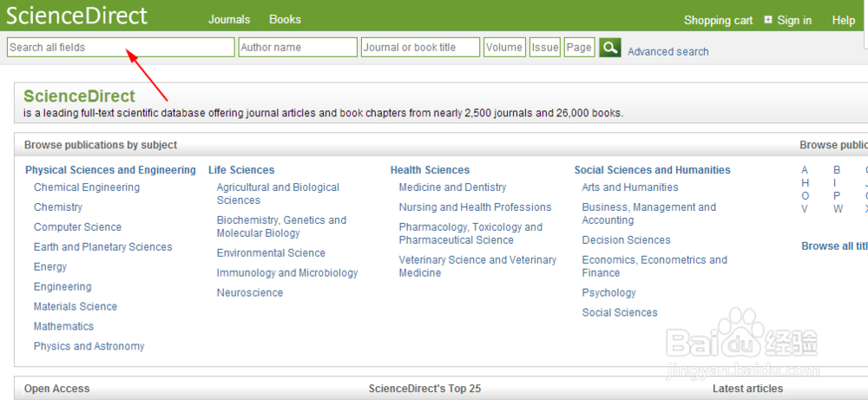
Task: Focus the Author name field
Action: [298, 47]
